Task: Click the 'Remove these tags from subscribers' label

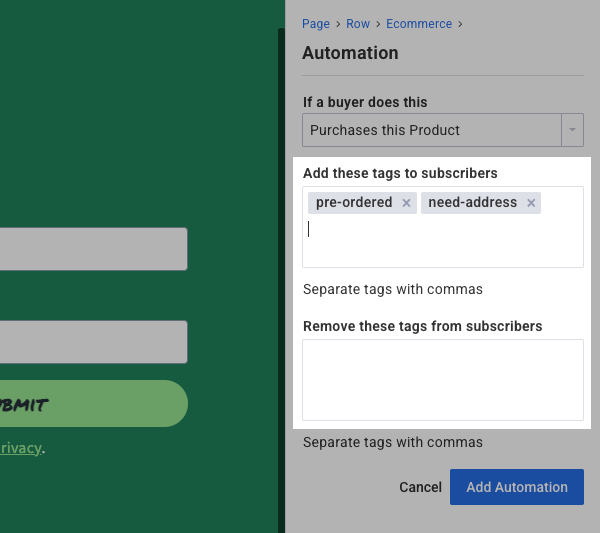Action: pyautogui.click(x=422, y=326)
